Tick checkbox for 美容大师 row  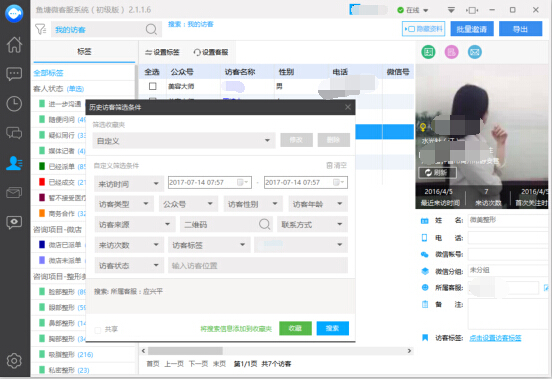click(152, 86)
